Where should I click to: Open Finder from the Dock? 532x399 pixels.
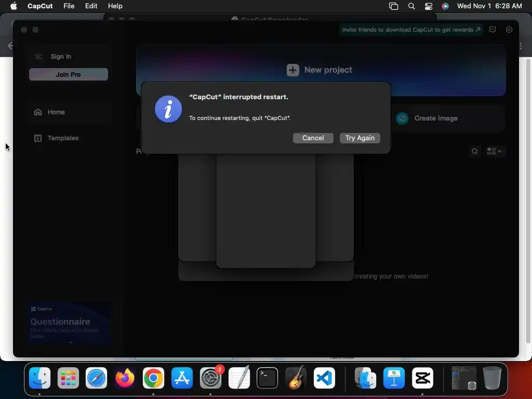click(x=39, y=378)
